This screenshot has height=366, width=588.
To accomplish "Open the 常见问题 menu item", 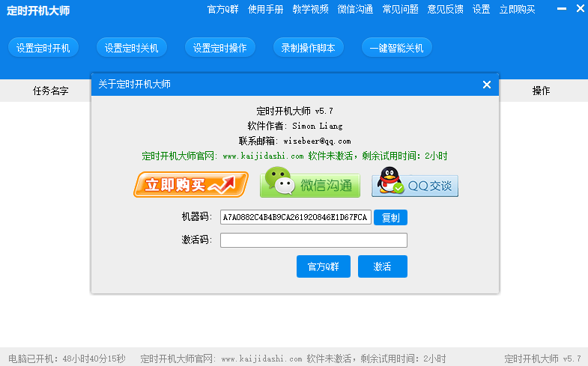I will 400,10.
